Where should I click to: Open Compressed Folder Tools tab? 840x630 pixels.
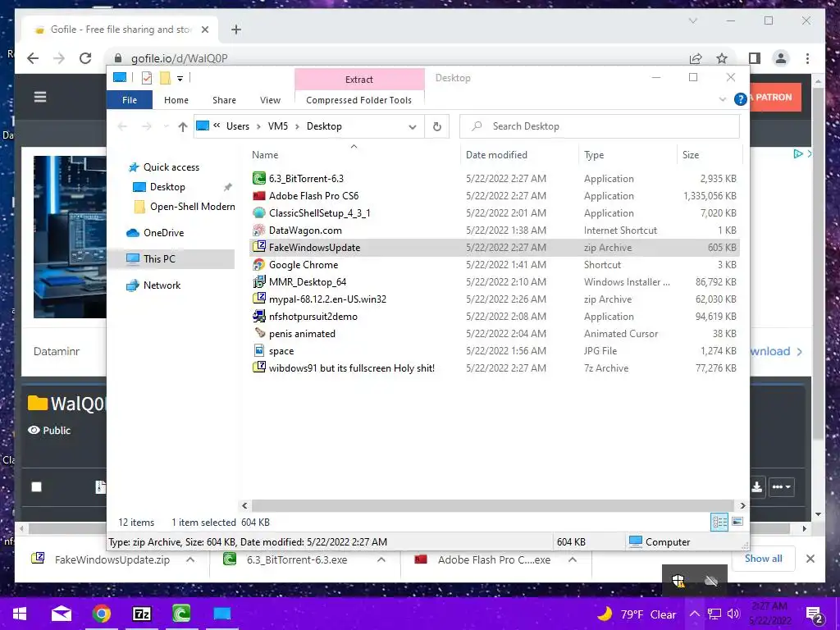359,100
